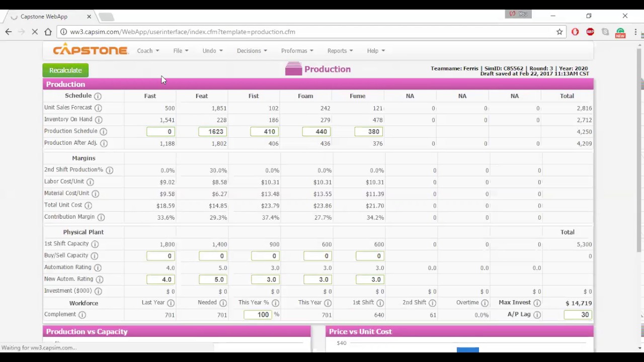Click info icon for Production After Adj.
Screen dimensions: 644x362
click(x=104, y=143)
